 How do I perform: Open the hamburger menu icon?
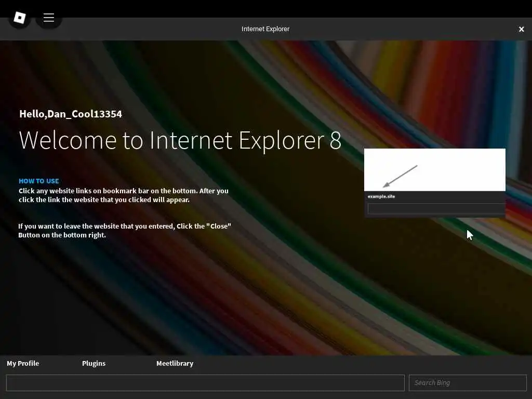click(x=49, y=18)
